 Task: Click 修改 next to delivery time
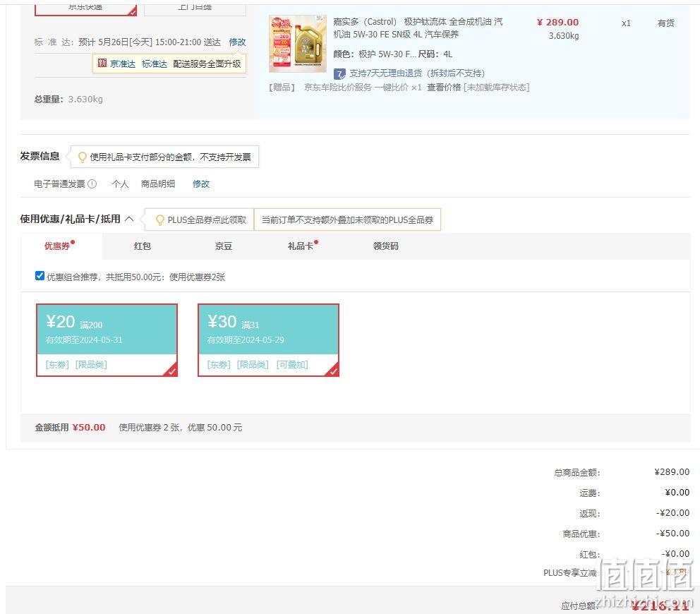point(238,42)
